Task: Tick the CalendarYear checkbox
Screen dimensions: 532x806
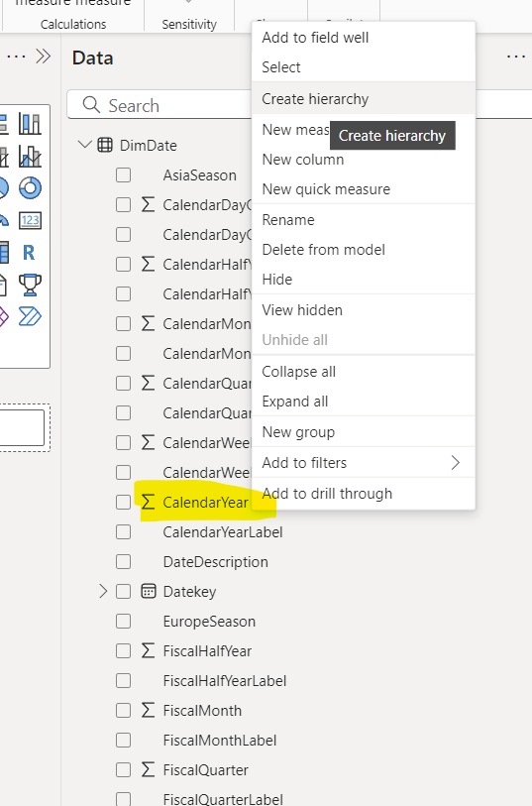Action: click(x=123, y=503)
